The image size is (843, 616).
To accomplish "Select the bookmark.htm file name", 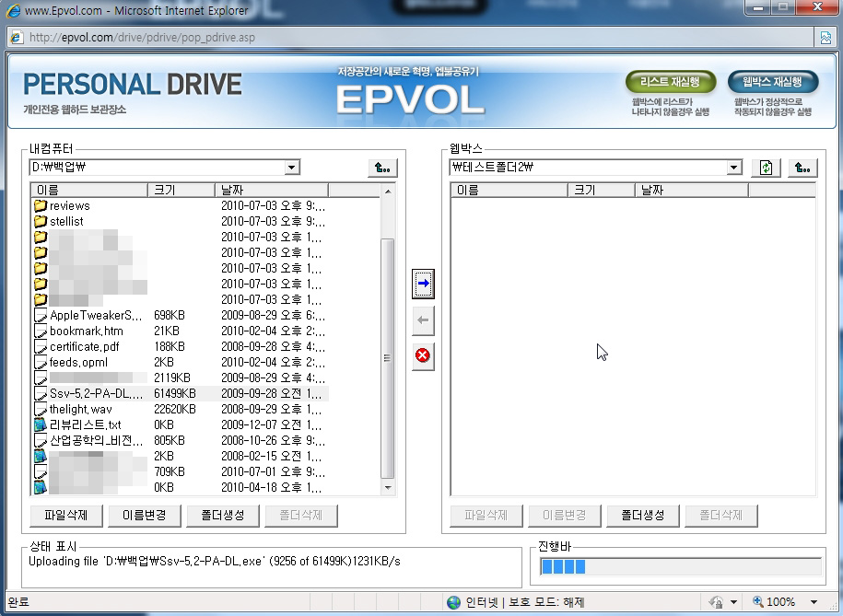I will tap(87, 331).
